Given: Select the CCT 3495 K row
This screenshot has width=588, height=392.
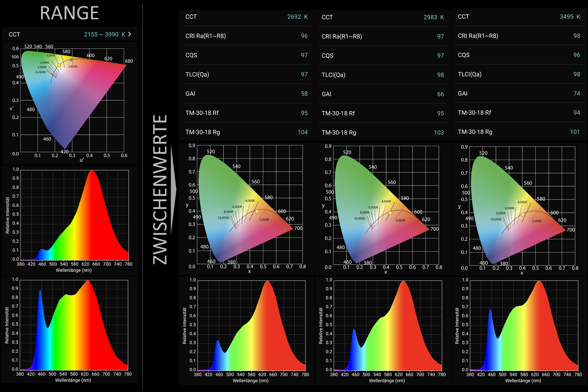Looking at the screenshot, I should point(519,17).
